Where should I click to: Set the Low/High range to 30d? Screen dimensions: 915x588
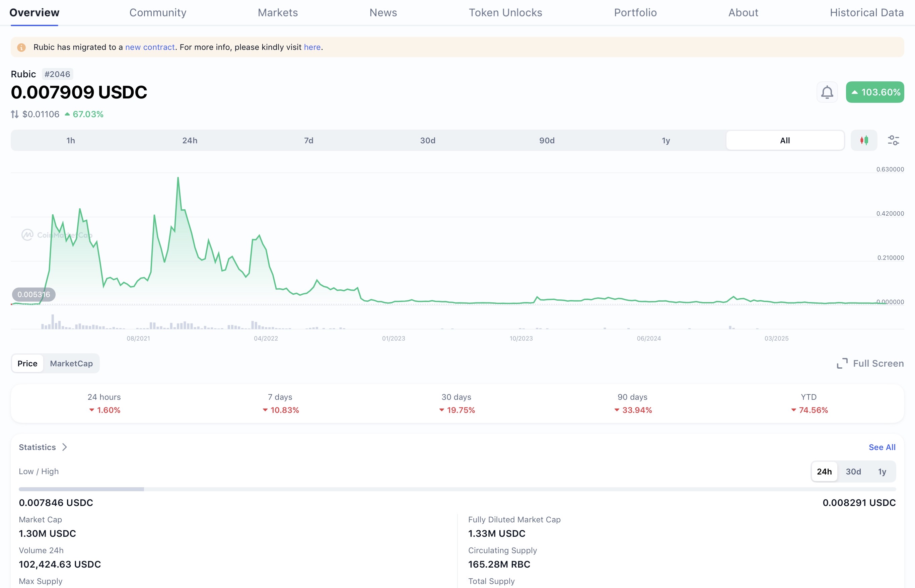(853, 471)
